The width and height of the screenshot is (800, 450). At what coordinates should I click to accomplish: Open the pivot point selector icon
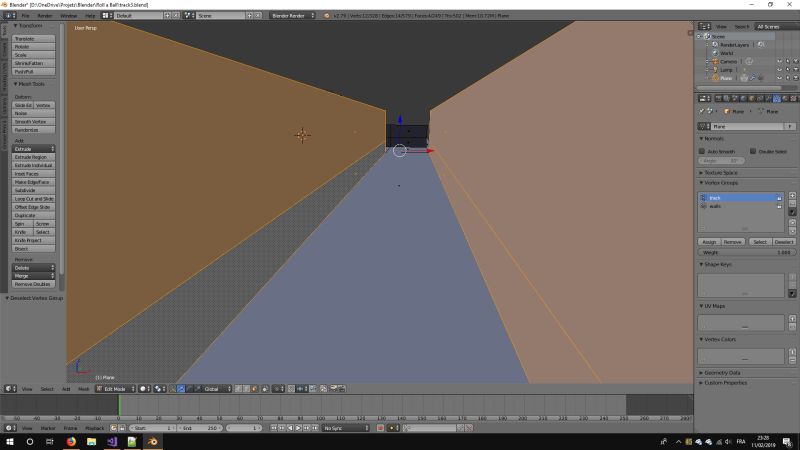pyautogui.click(x=159, y=389)
